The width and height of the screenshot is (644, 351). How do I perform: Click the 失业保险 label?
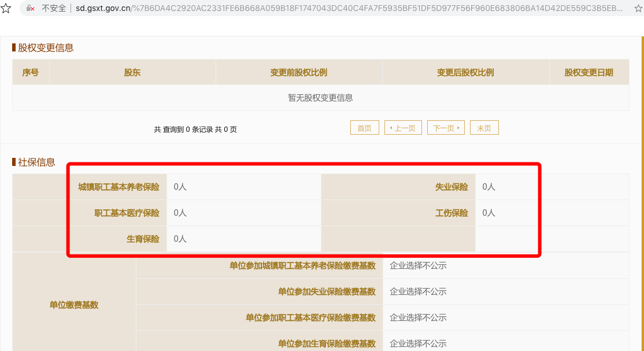click(x=451, y=187)
